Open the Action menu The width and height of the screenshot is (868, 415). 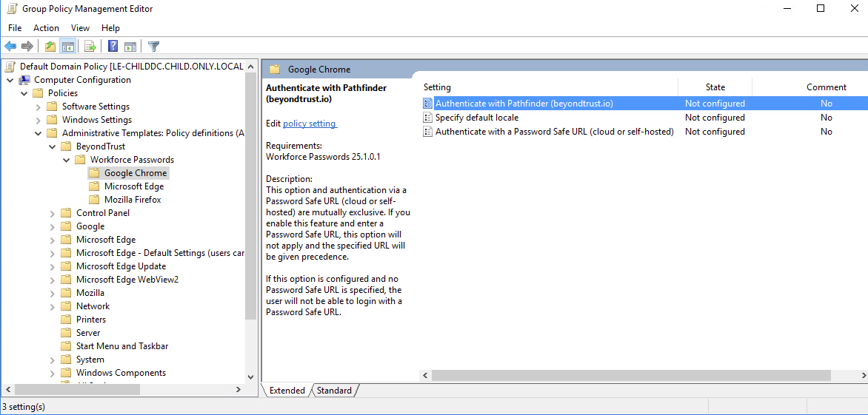pyautogui.click(x=46, y=27)
